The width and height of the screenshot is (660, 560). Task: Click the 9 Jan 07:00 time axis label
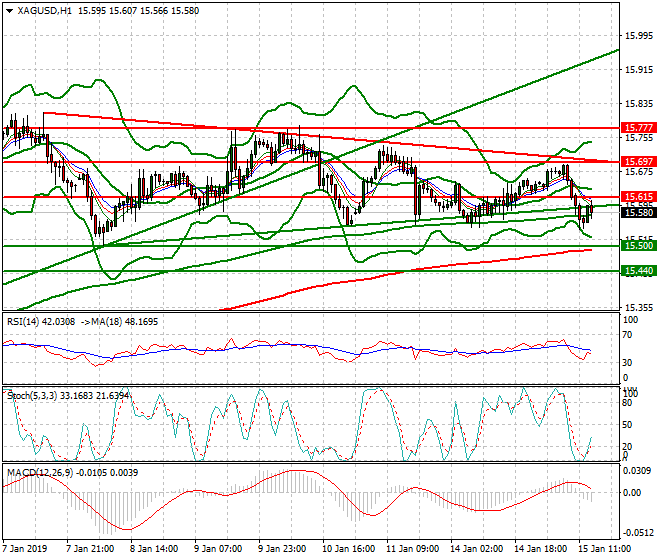[218, 549]
